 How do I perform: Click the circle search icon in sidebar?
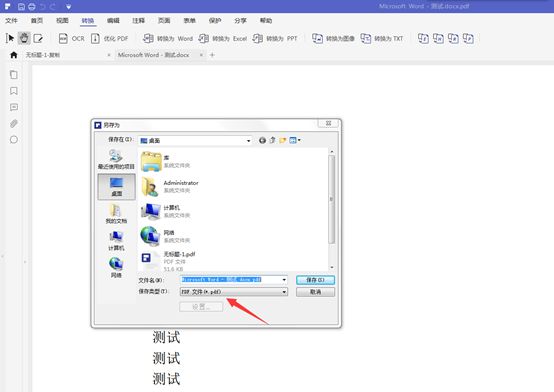[x=14, y=140]
